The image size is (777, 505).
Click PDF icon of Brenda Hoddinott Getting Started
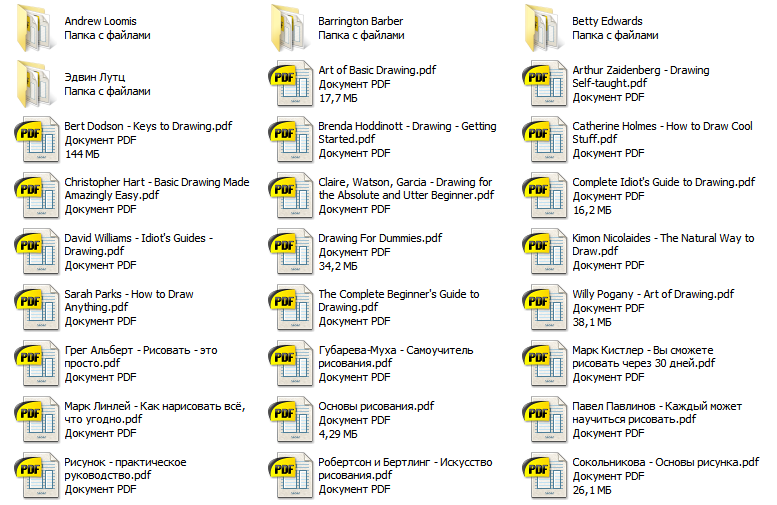[x=292, y=139]
